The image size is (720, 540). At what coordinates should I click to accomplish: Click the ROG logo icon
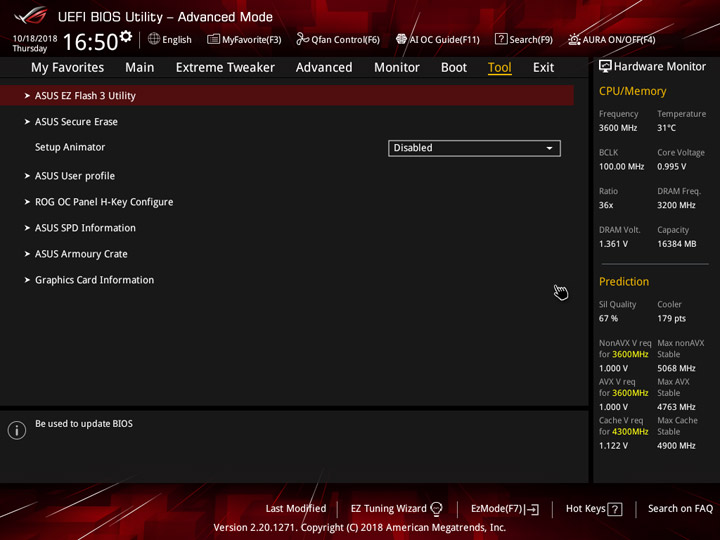[30, 16]
